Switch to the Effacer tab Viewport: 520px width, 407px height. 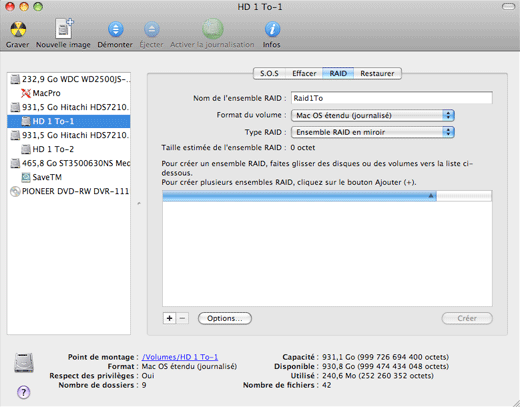(304, 73)
